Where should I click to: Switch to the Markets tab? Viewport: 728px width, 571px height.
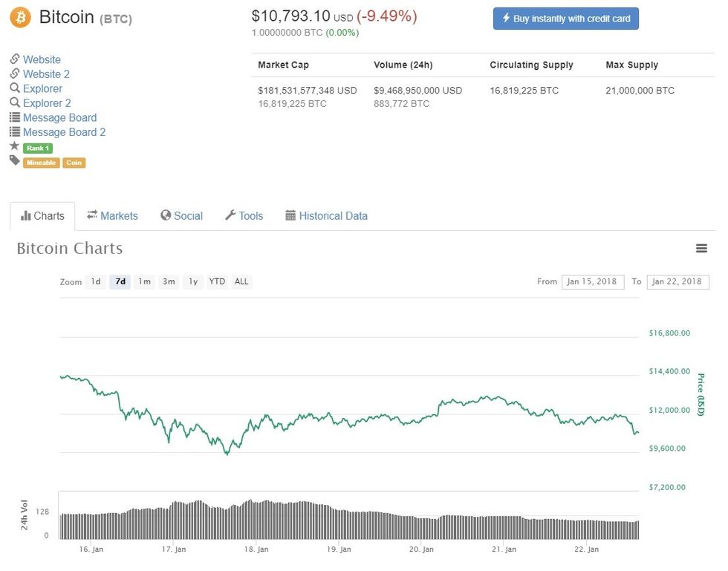(118, 215)
